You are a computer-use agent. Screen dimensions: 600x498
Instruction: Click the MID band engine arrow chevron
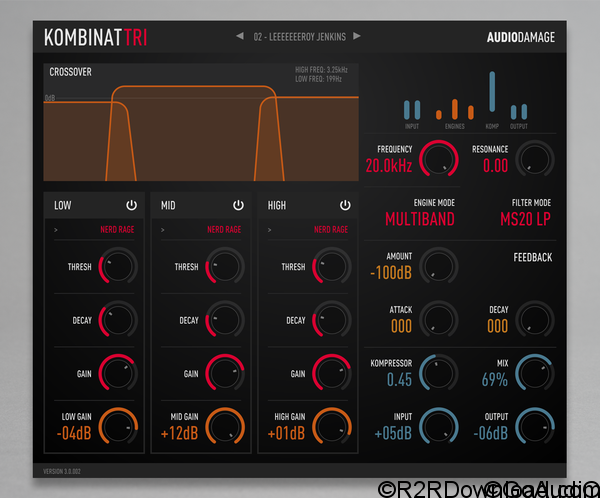coord(163,230)
